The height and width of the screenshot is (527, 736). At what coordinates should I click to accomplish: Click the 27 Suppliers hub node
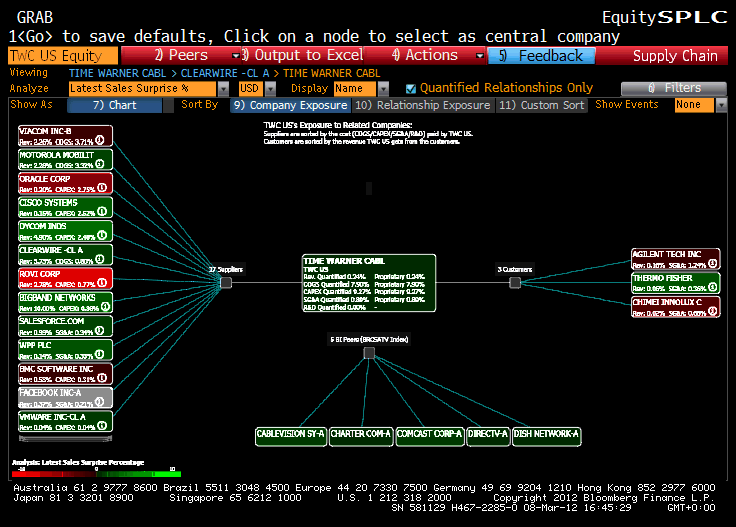click(x=226, y=283)
